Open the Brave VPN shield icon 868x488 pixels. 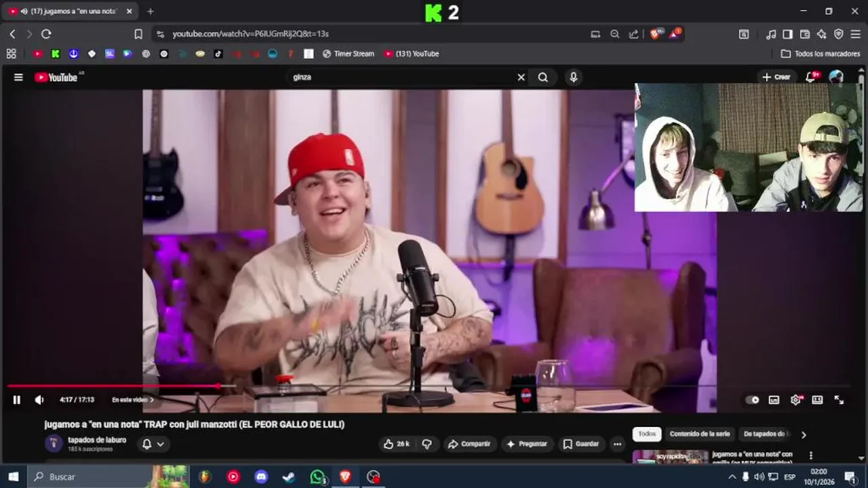click(x=838, y=34)
